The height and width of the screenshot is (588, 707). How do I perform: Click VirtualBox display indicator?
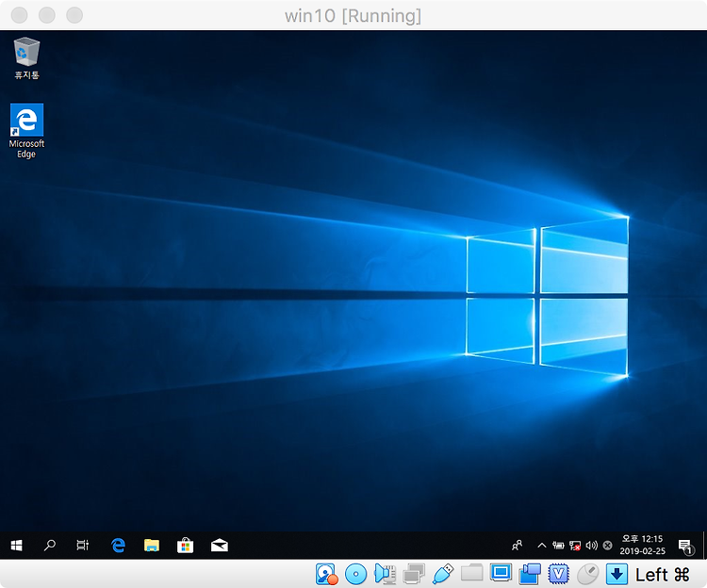(x=501, y=573)
